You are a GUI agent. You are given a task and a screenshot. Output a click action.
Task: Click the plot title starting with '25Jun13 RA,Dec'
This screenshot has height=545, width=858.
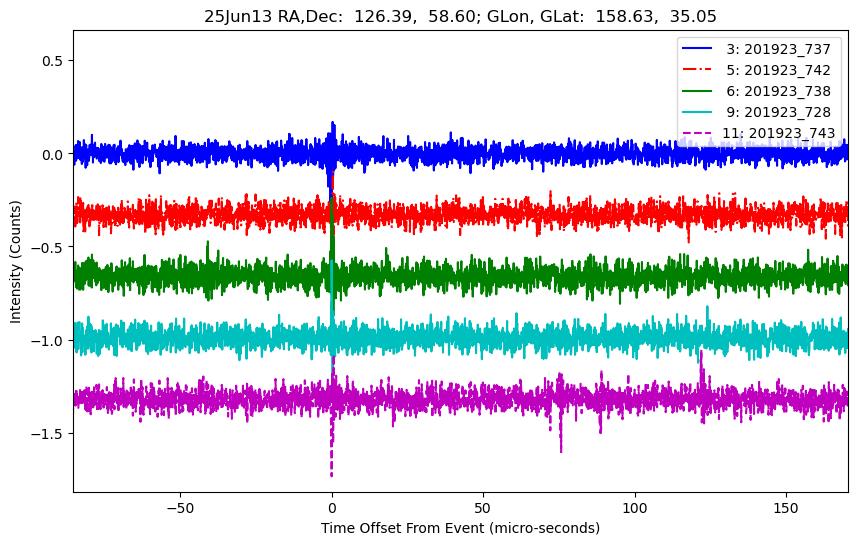(x=460, y=16)
